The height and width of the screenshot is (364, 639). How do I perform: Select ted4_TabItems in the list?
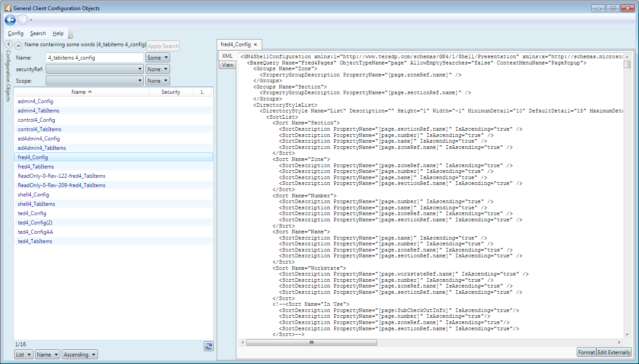pyautogui.click(x=113, y=241)
